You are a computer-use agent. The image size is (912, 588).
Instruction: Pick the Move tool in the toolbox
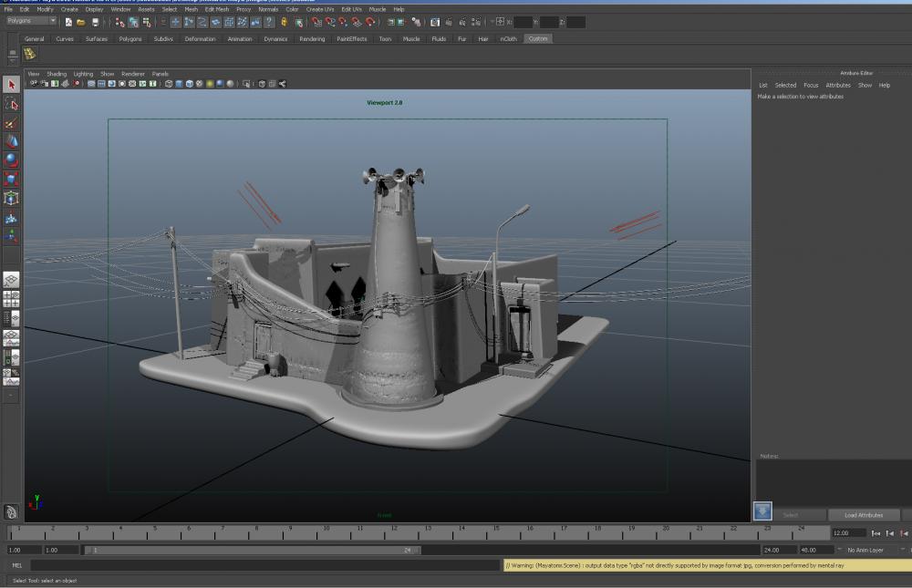tap(11, 141)
